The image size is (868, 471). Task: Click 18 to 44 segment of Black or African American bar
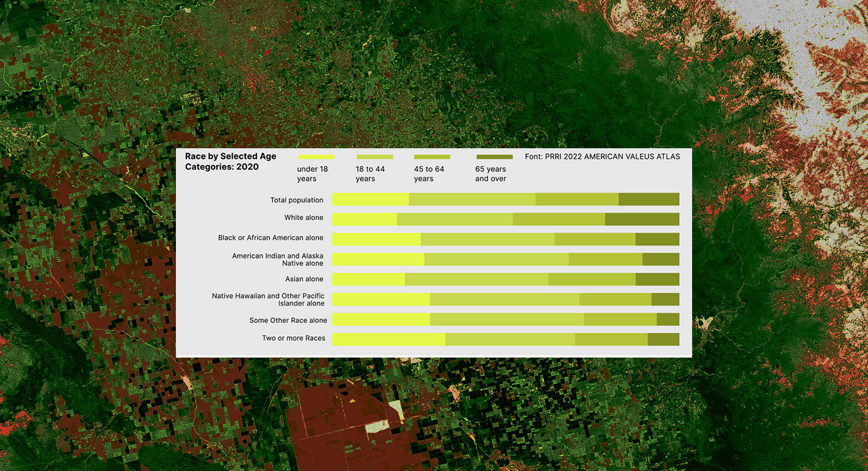pos(488,239)
